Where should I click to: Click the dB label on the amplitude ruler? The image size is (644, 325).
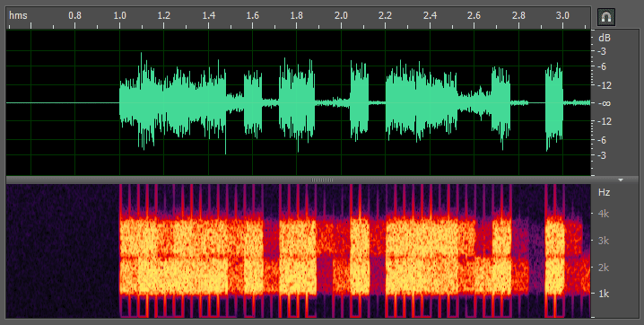(605, 38)
